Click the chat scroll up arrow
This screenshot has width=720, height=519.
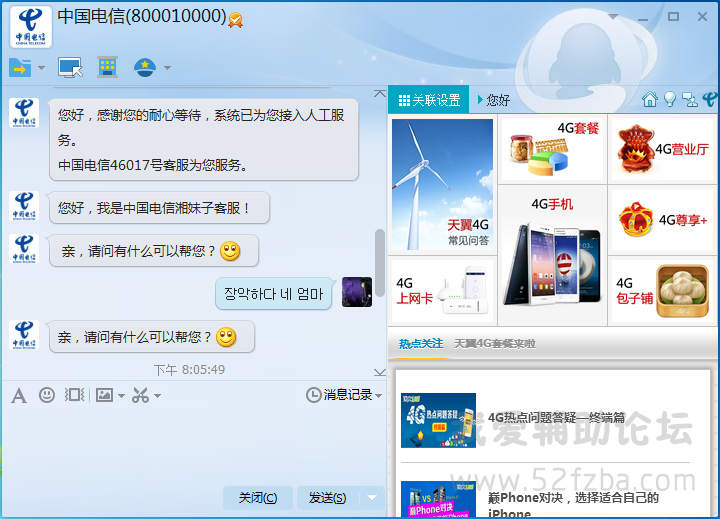(380, 94)
